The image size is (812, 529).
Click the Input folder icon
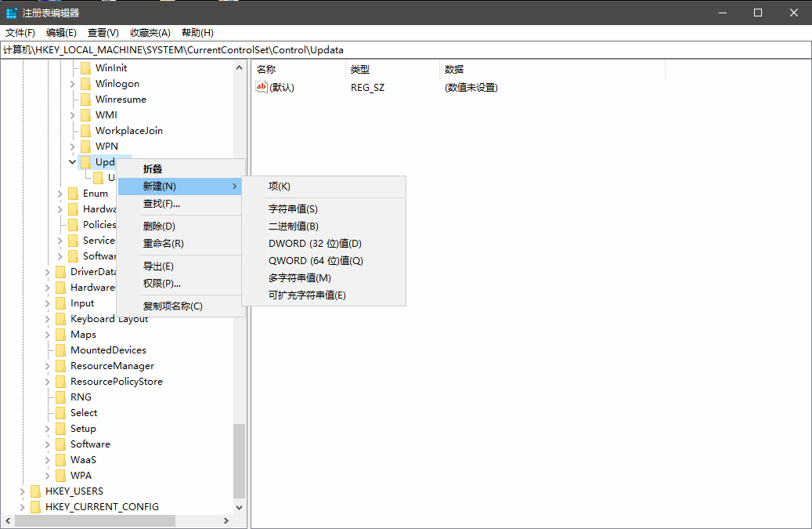tap(61, 303)
